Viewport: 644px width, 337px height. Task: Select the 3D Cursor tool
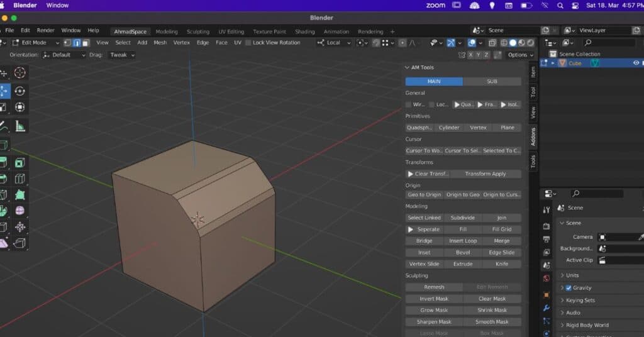pos(19,73)
